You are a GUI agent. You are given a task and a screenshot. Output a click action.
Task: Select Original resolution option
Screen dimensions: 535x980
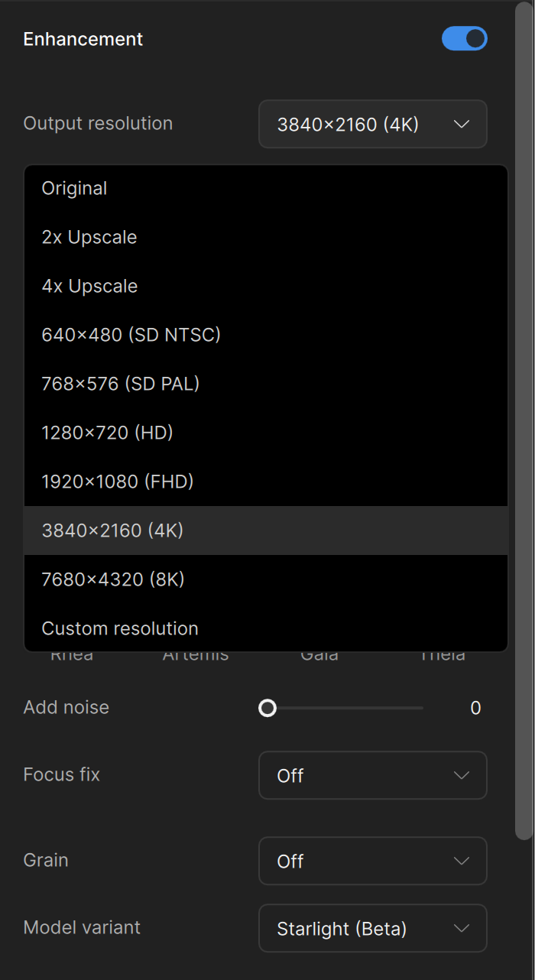click(x=74, y=188)
